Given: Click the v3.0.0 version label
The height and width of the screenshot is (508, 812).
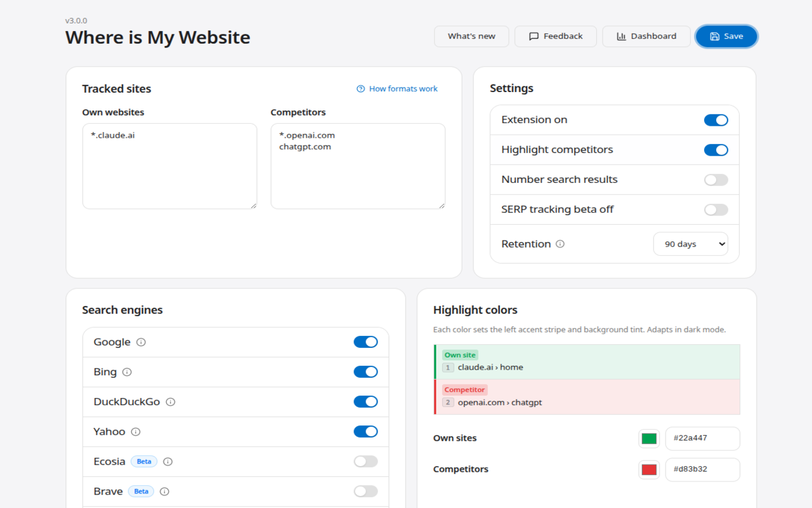Looking at the screenshot, I should (x=76, y=21).
